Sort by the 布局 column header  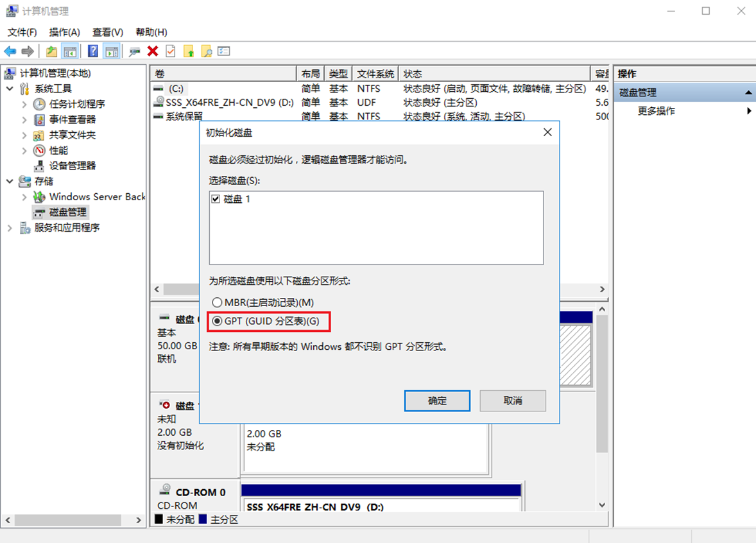tap(311, 74)
